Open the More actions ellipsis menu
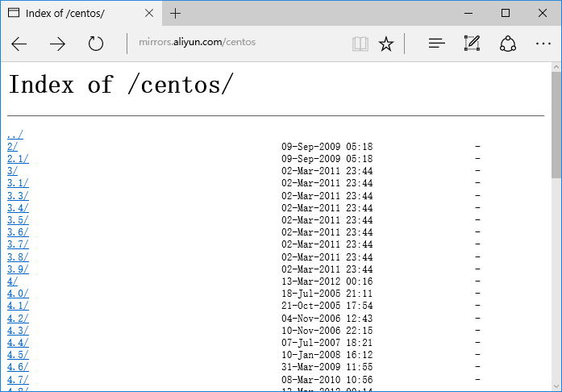Image resolution: width=562 pixels, height=392 pixels. click(543, 44)
